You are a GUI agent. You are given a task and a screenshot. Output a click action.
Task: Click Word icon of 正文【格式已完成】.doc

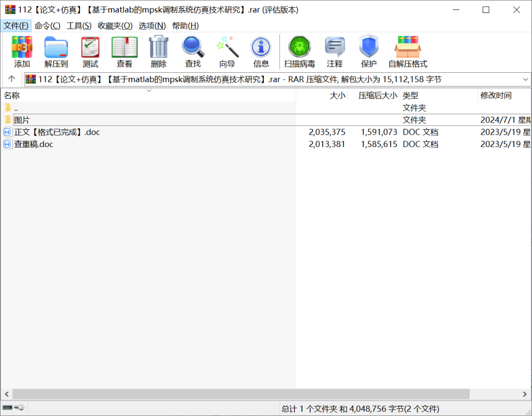pos(7,132)
